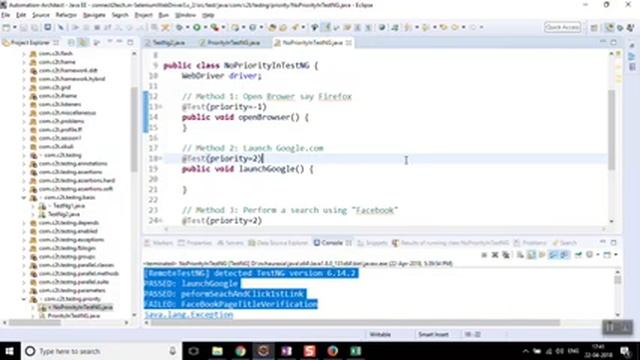This screenshot has width=640, height=360.
Task: Click the Windows Start button
Action: pos(9,351)
